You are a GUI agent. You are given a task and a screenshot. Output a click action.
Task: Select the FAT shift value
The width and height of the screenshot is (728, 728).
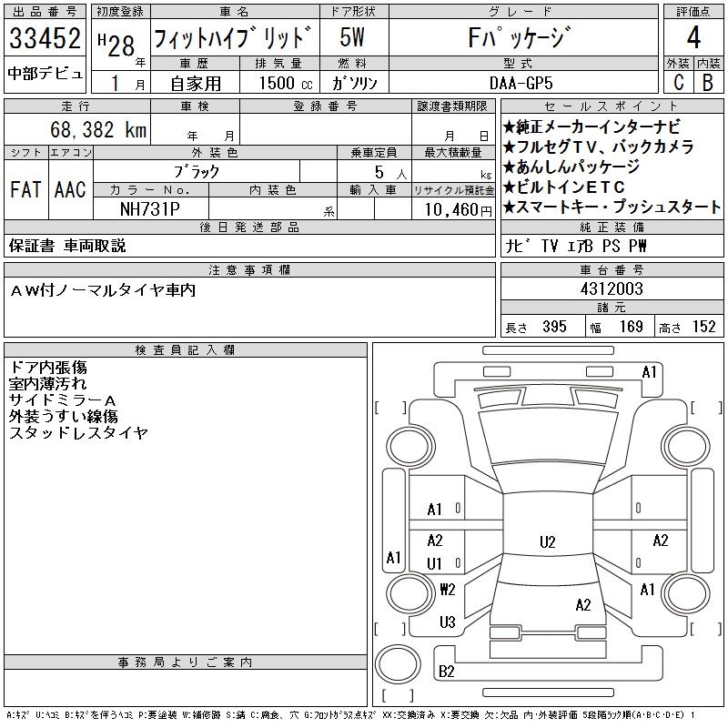(x=25, y=189)
